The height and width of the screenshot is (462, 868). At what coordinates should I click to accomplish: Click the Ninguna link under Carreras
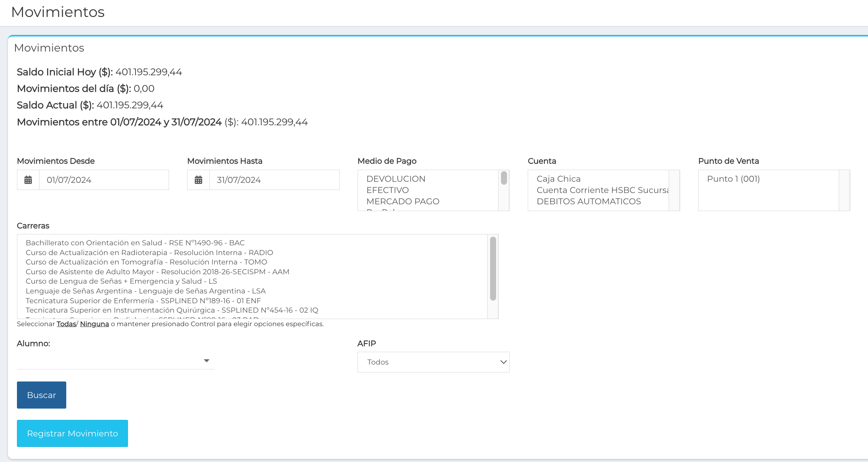click(94, 324)
